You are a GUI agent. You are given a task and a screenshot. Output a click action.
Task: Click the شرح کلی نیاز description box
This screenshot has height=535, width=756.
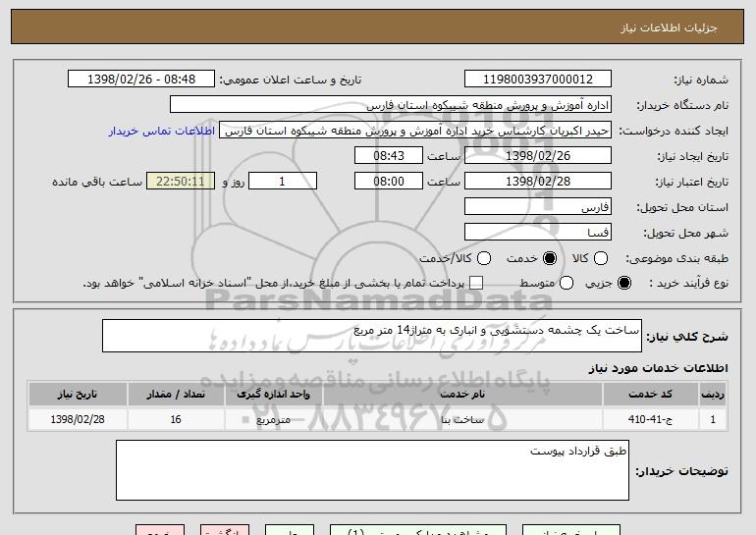click(372, 336)
